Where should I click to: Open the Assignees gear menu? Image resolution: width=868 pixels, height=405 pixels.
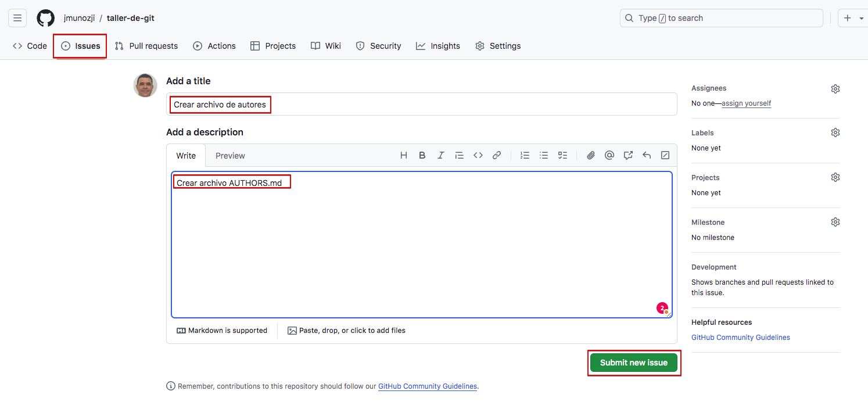pos(835,89)
